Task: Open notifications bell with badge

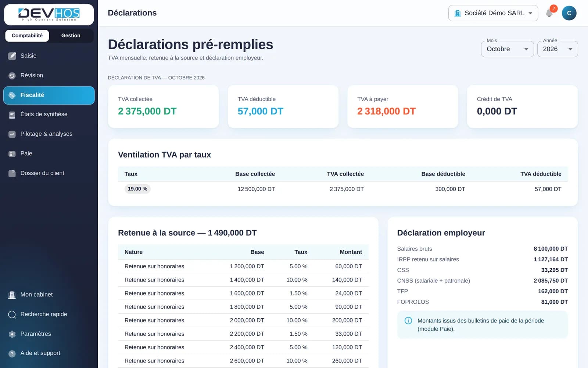Action: tap(549, 13)
